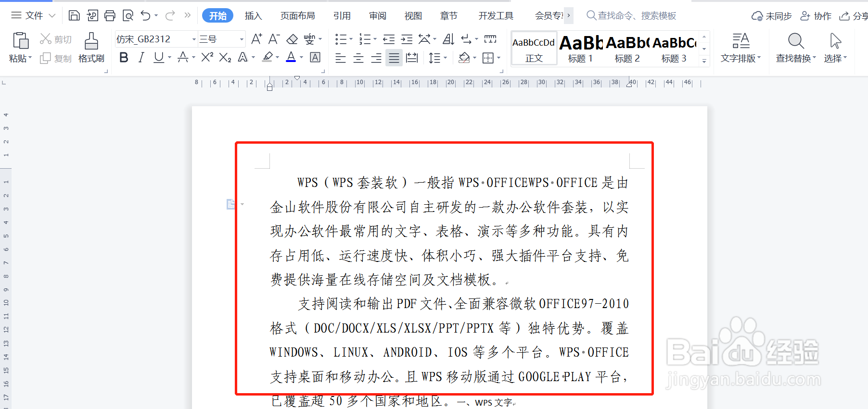This screenshot has height=409, width=868.
Task: Apply the 标题 1 style
Action: point(580,49)
